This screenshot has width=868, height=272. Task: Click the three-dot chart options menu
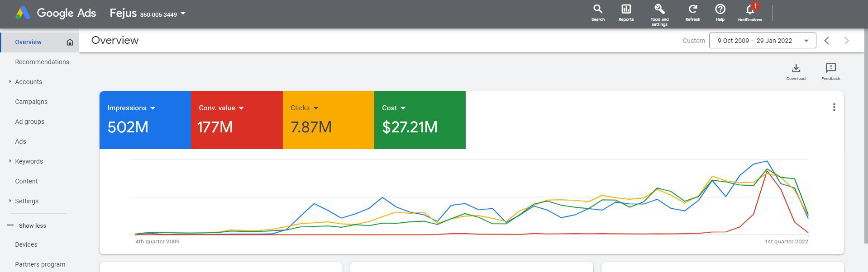tap(834, 107)
